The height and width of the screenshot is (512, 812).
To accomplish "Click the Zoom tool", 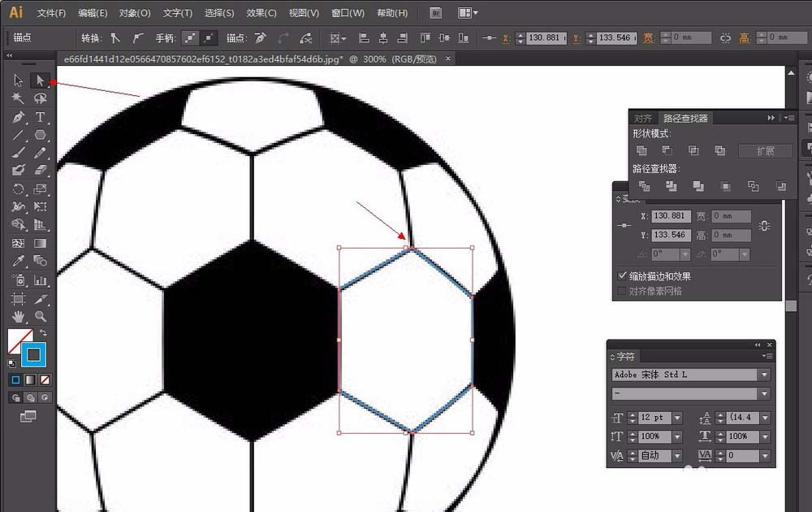I will point(39,317).
